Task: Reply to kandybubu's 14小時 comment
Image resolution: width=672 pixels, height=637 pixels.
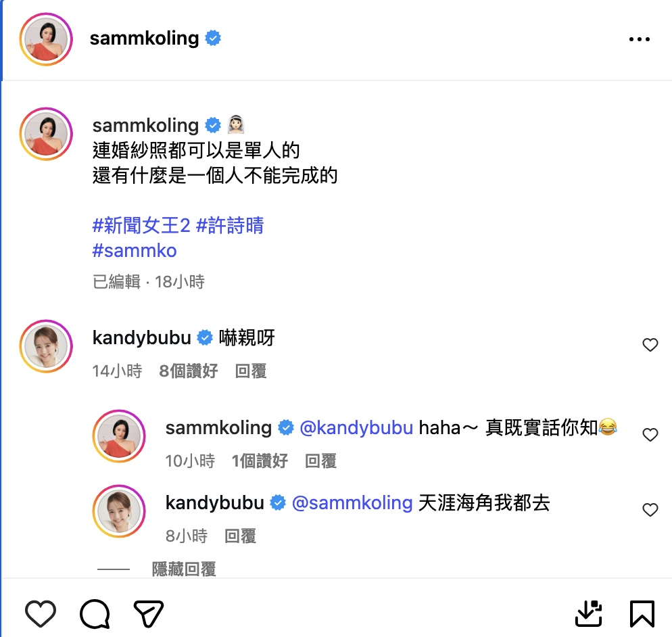Action: point(251,371)
